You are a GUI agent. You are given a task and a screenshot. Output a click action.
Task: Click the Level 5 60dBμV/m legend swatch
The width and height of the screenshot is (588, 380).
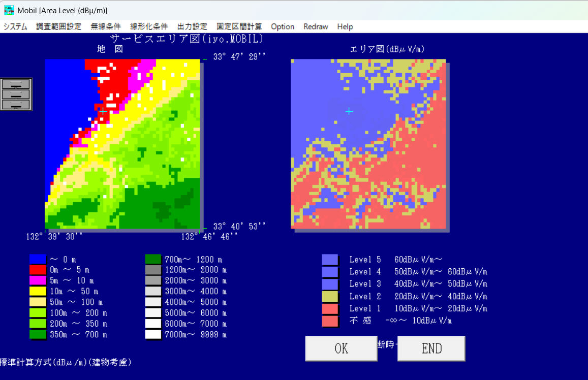pyautogui.click(x=330, y=260)
